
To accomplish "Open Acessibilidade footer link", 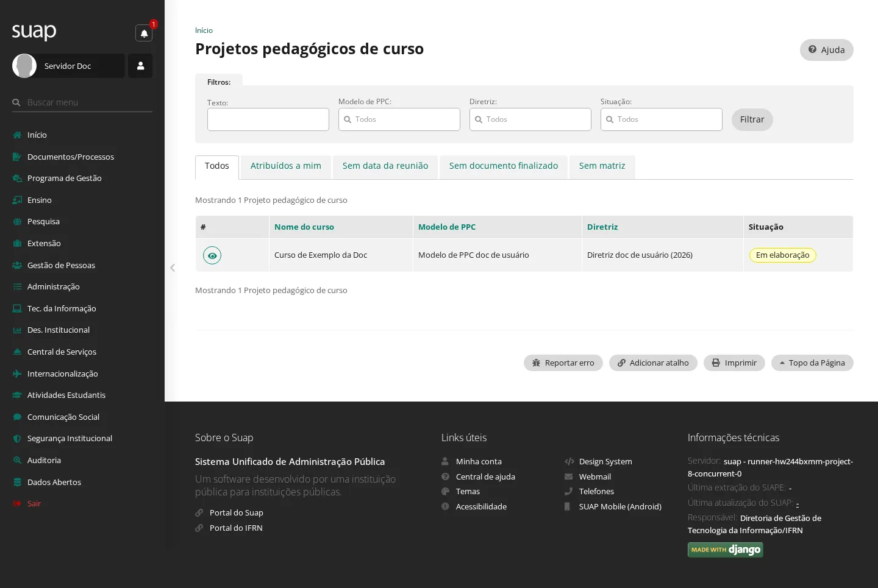I will pos(481,507).
